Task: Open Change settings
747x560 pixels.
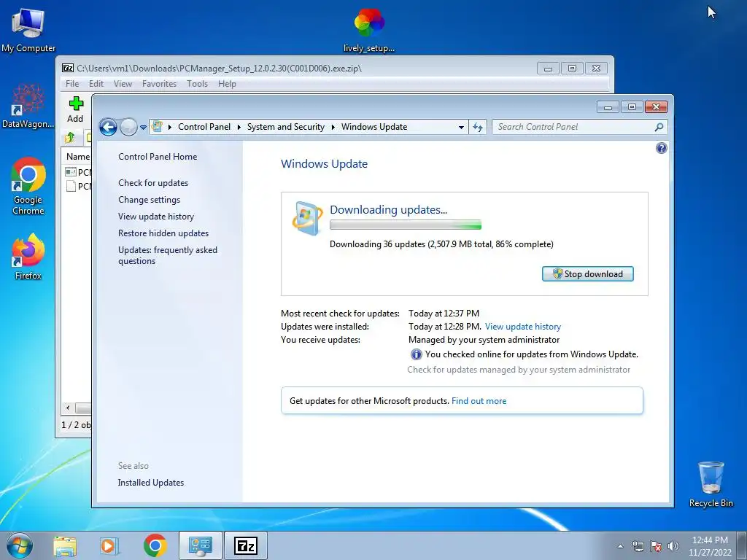Action: coord(149,200)
